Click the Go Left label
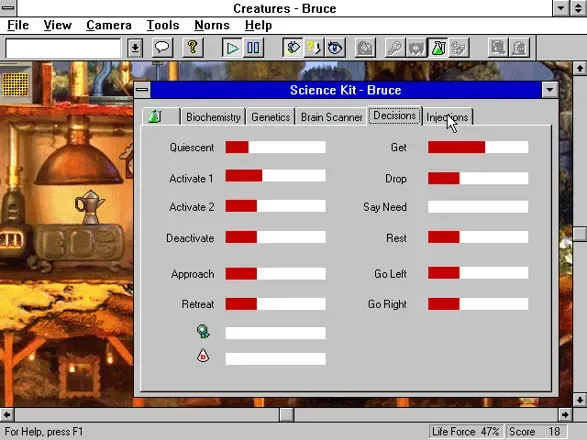The image size is (587, 440). (x=390, y=274)
